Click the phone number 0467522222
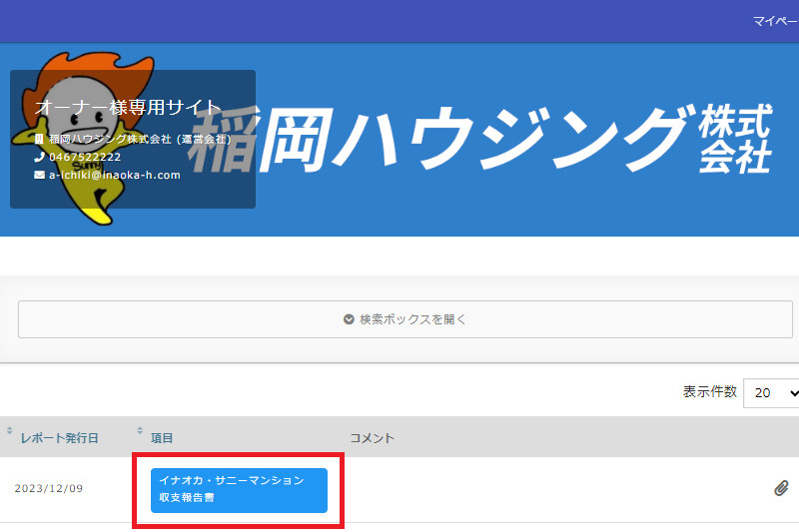The height and width of the screenshot is (532, 799). 85,157
